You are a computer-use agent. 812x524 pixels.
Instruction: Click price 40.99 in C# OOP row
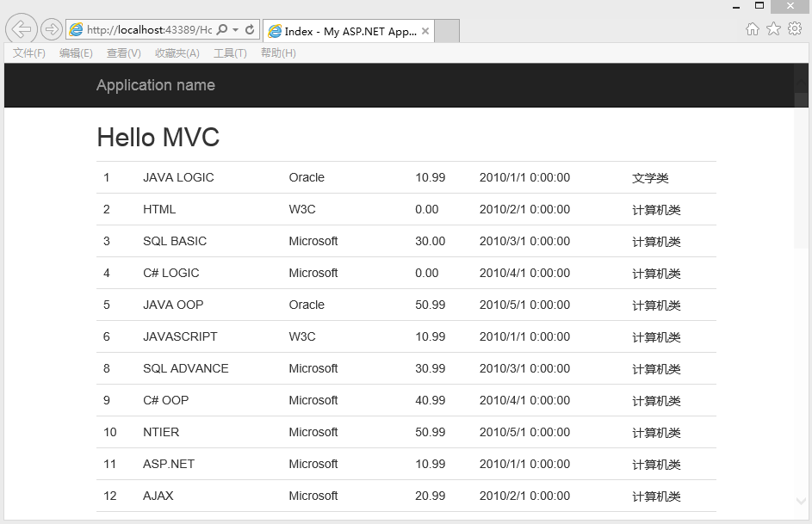(x=430, y=400)
